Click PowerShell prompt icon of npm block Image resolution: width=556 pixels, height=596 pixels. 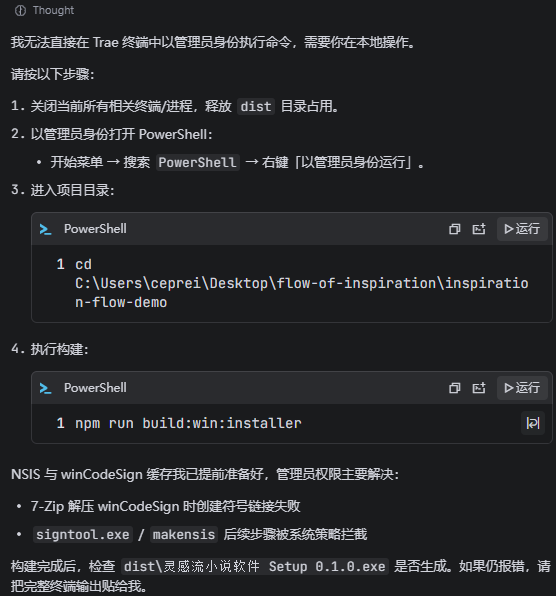tap(46, 388)
